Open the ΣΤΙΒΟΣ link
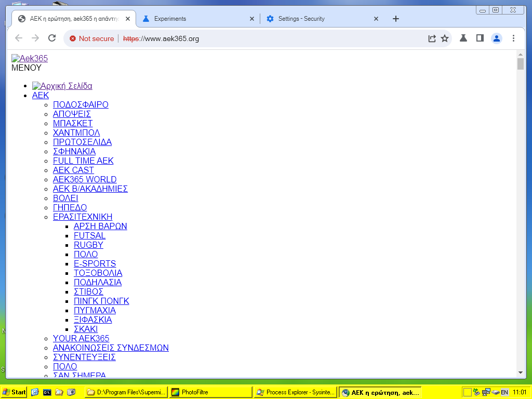The width and height of the screenshot is (532, 399). point(88,292)
